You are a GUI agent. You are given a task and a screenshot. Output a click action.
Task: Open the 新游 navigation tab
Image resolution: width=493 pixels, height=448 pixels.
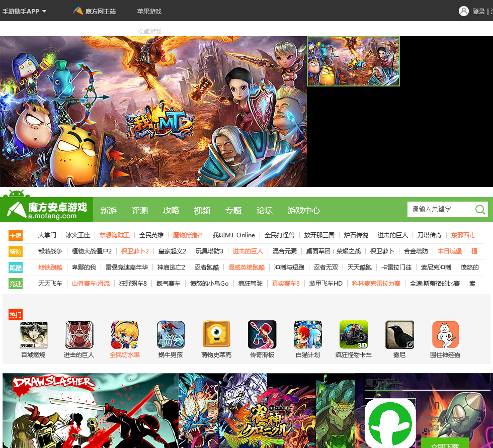pos(109,210)
